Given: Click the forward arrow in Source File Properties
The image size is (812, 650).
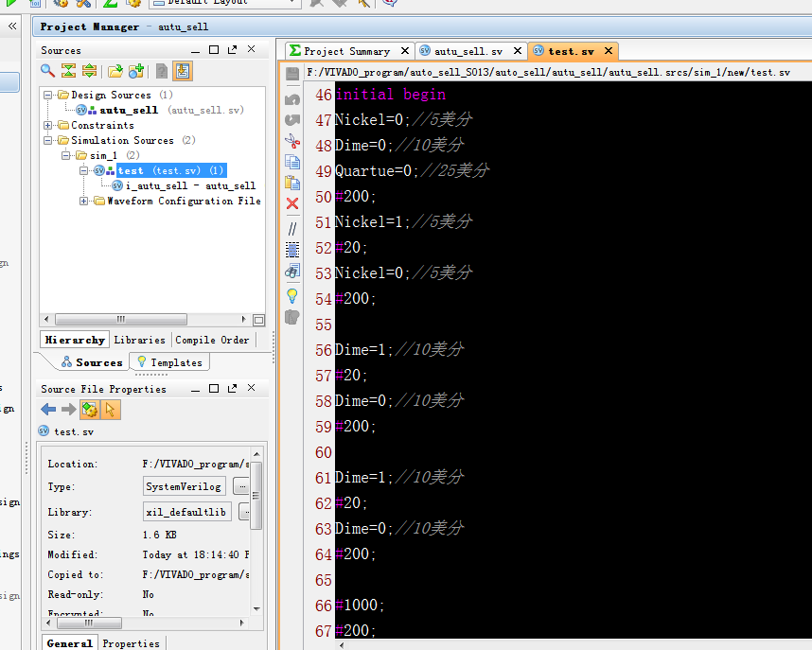Looking at the screenshot, I should [68, 410].
